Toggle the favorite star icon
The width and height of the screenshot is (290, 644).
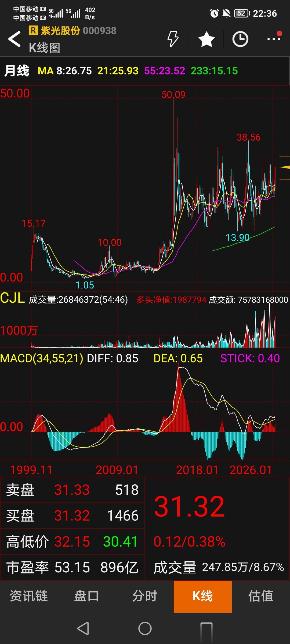(206, 39)
